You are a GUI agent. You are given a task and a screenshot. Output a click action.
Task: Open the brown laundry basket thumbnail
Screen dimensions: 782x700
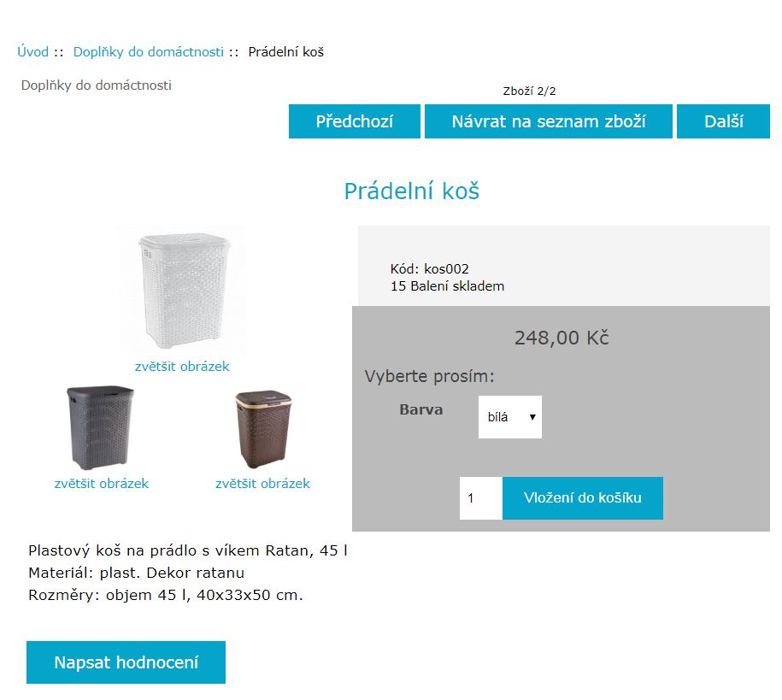[263, 429]
